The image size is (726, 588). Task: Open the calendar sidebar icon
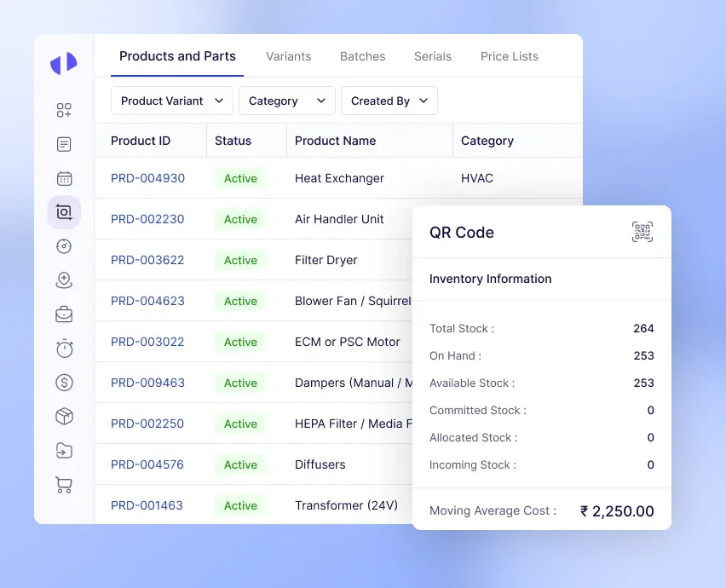[x=64, y=178]
